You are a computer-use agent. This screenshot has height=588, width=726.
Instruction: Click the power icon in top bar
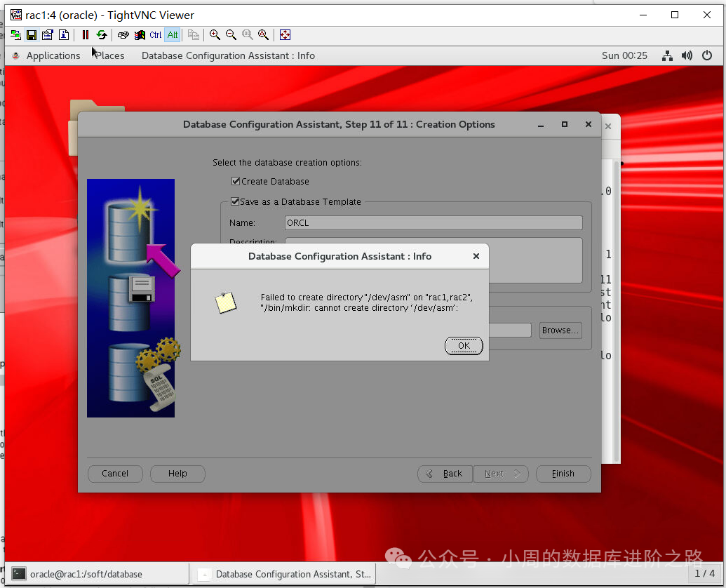tap(707, 55)
